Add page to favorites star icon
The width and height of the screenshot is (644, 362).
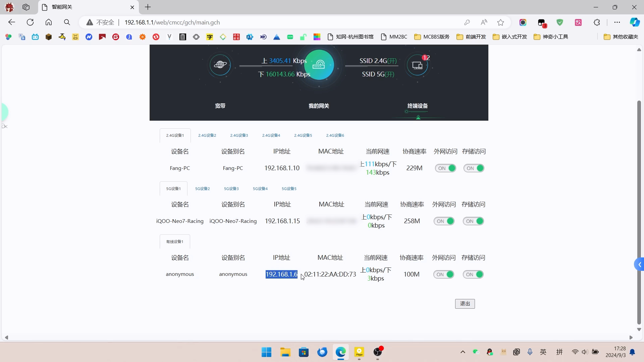click(500, 22)
